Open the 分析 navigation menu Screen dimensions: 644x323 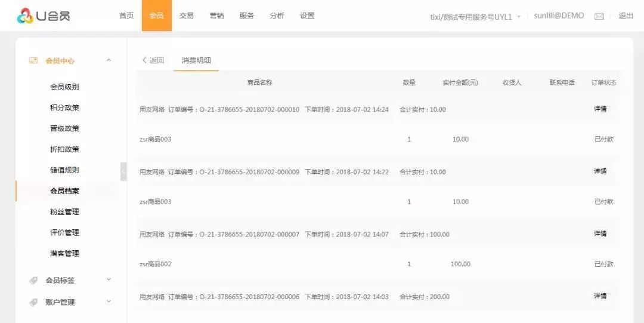click(277, 16)
